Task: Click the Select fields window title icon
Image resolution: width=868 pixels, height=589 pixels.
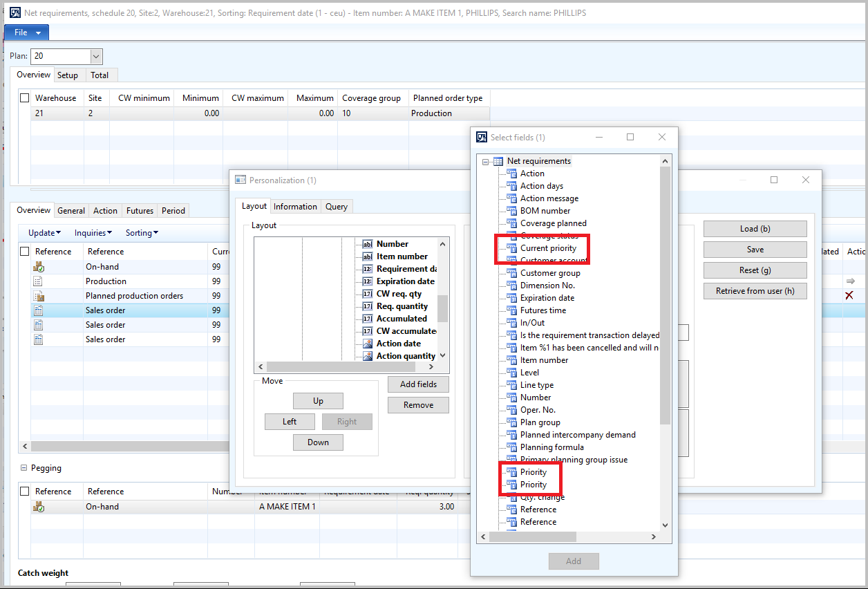Action: [482, 138]
